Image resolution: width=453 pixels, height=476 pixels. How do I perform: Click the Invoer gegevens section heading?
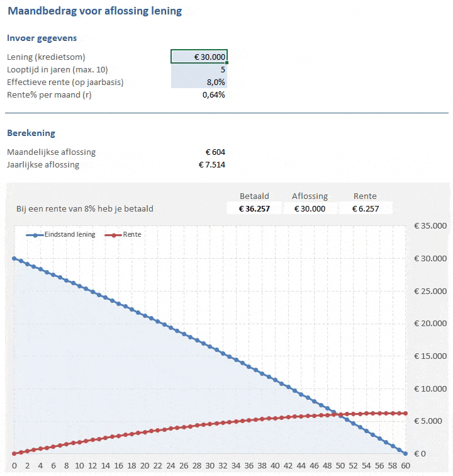pos(42,38)
